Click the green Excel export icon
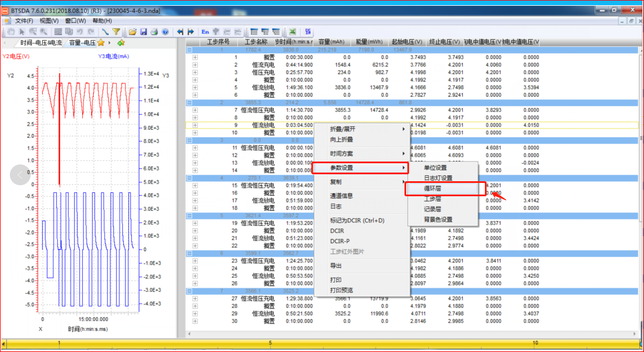644x352 pixels. coord(292,32)
